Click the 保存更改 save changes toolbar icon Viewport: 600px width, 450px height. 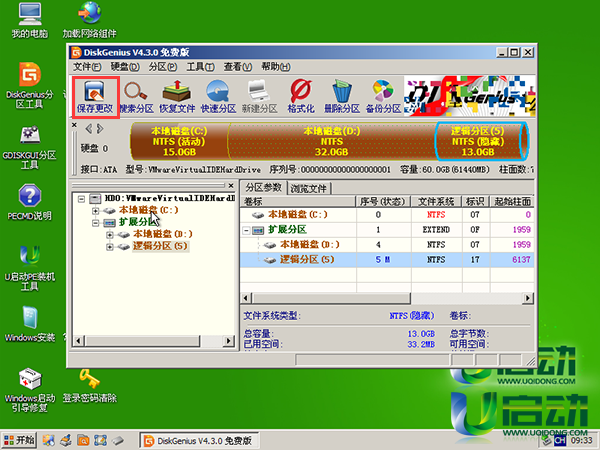click(x=95, y=97)
